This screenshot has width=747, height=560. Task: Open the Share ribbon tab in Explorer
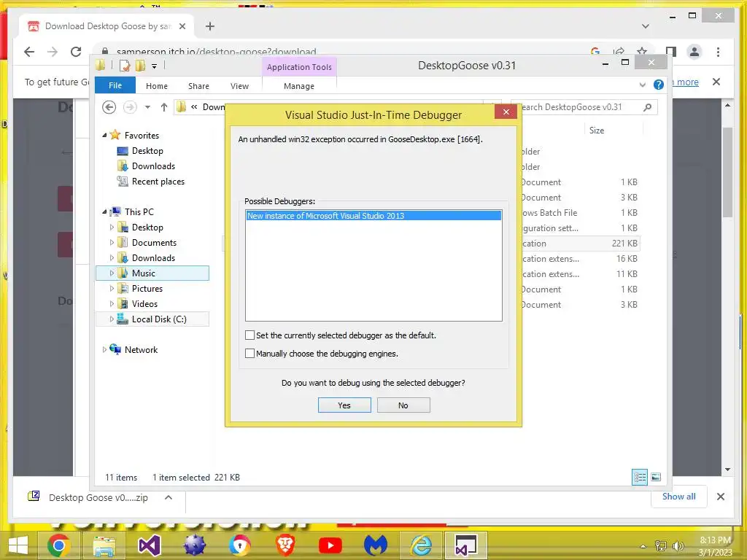pyautogui.click(x=198, y=86)
